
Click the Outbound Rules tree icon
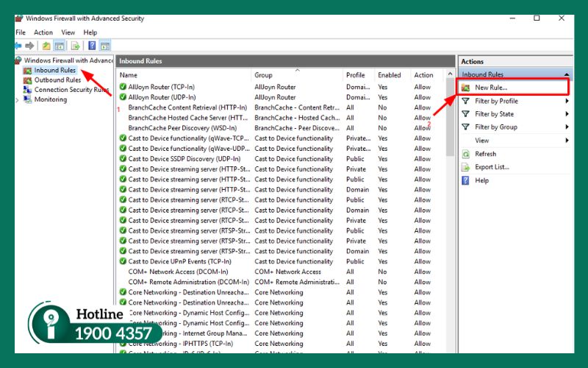[27, 80]
